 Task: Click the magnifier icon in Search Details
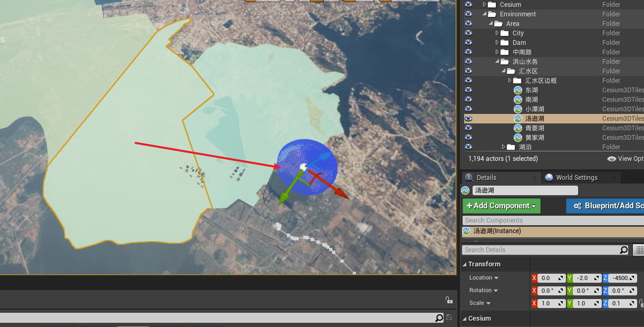623,249
